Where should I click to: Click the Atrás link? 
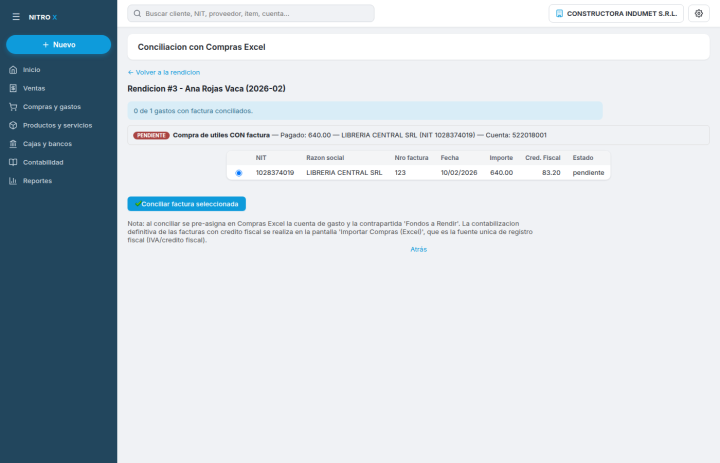point(418,249)
